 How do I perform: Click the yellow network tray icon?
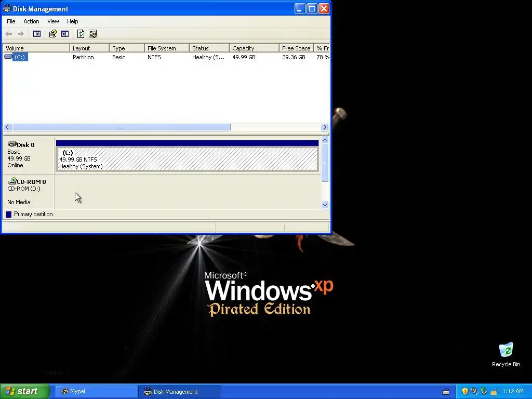494,391
